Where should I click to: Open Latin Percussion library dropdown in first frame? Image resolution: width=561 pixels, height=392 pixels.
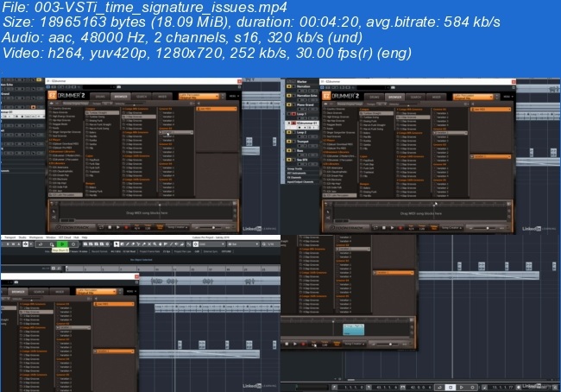pyautogui.click(x=199, y=97)
